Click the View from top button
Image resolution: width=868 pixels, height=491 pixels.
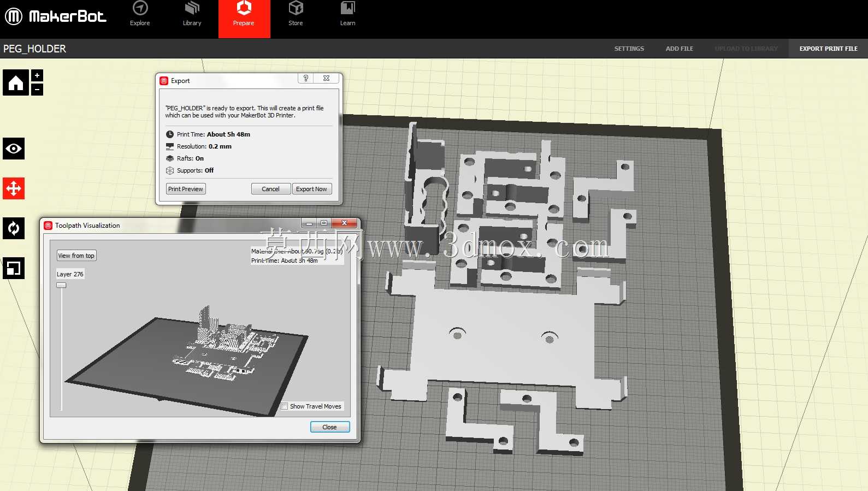(76, 256)
